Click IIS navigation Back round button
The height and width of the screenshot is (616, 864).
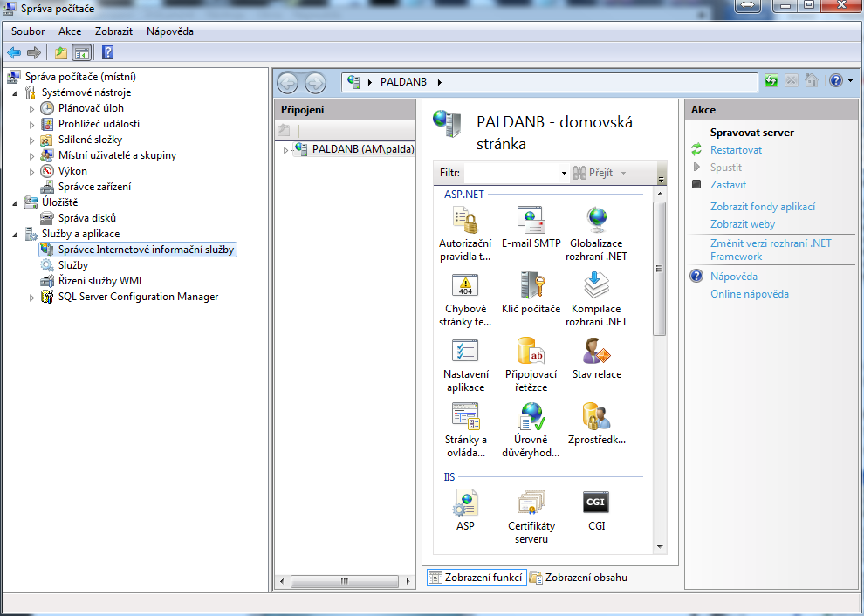(x=288, y=83)
